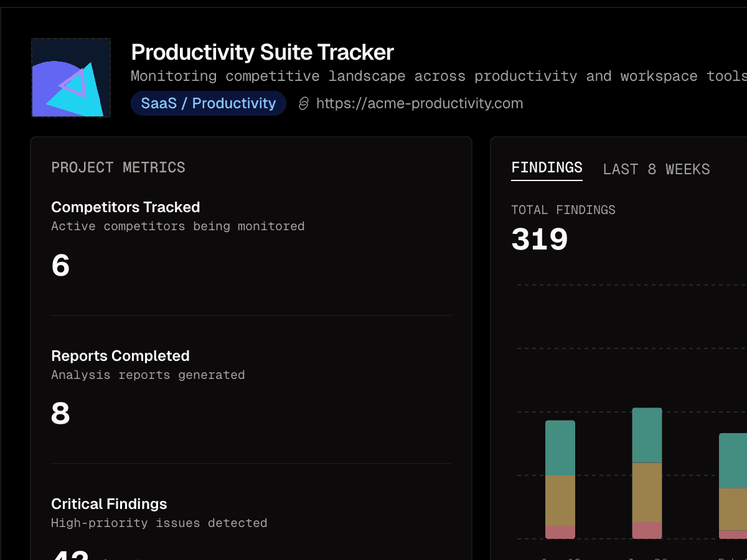Click the red segment of the first bar
747x560 pixels.
click(560, 532)
